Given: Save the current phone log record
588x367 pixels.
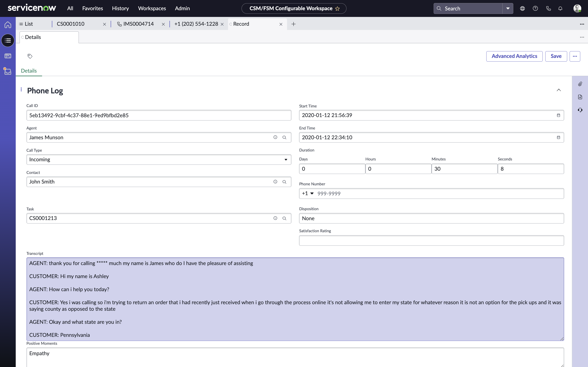Looking at the screenshot, I should [x=556, y=56].
